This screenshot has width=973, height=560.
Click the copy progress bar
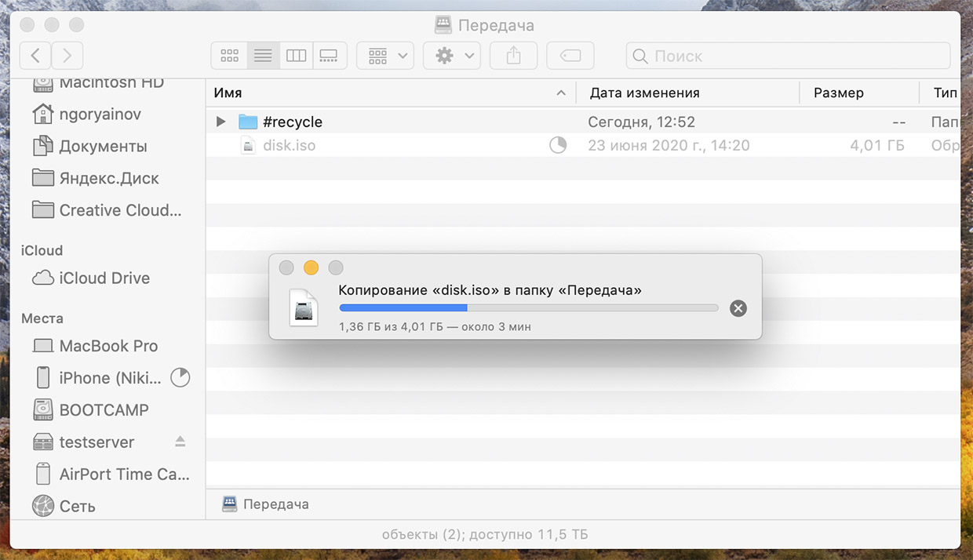528,308
